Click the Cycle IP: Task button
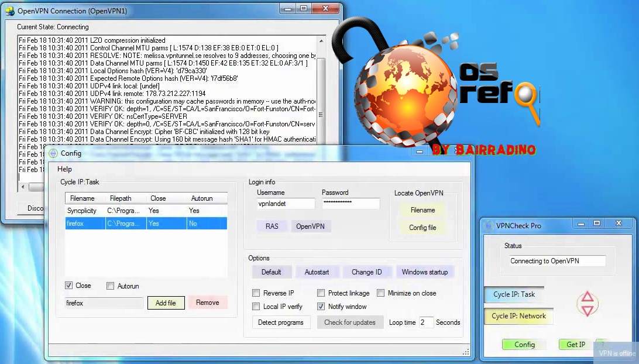 tap(514, 294)
